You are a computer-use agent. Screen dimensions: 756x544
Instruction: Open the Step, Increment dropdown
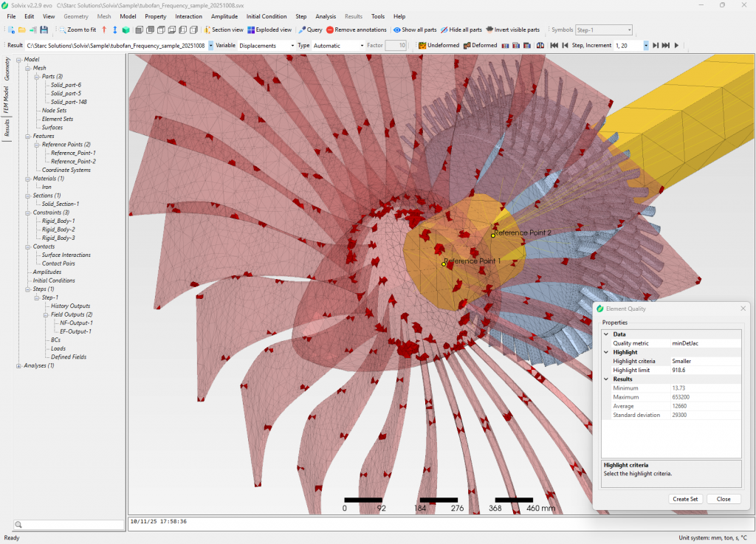(646, 46)
